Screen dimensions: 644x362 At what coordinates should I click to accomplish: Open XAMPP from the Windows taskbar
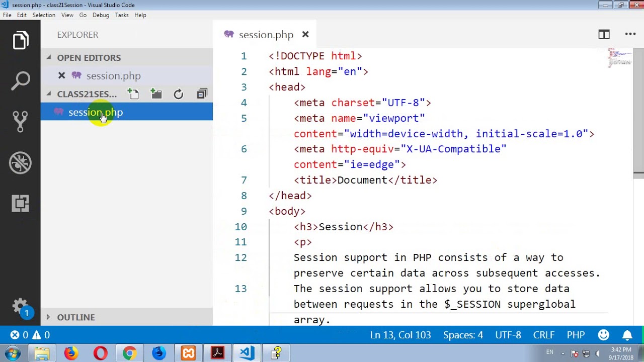tap(188, 353)
